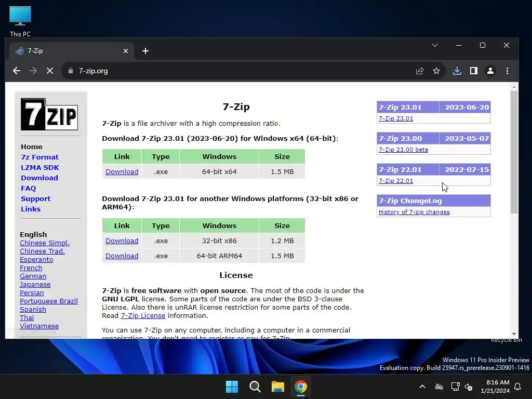Switch language to Chinese Trad.
The height and width of the screenshot is (399, 532).
point(42,251)
